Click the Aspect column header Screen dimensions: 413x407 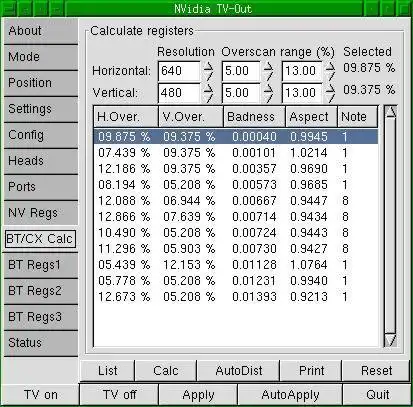[x=312, y=117]
